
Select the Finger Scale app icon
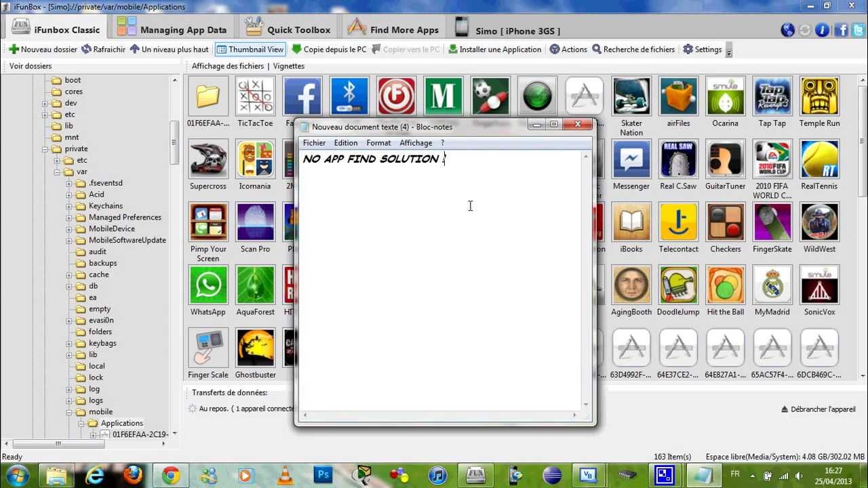pyautogui.click(x=208, y=348)
